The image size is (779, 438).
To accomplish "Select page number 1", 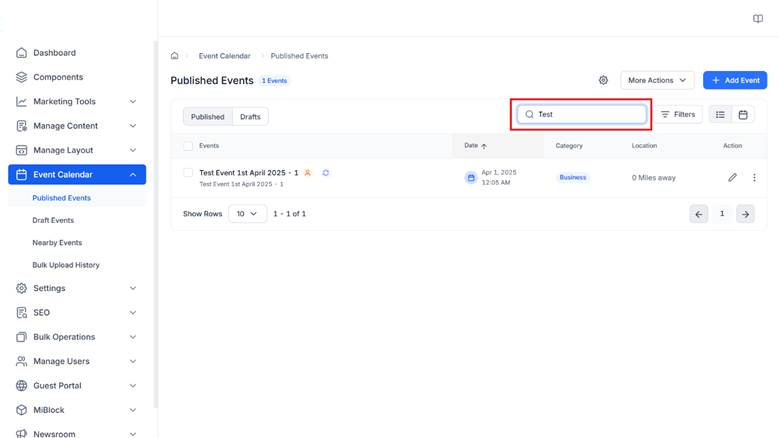I will (722, 214).
